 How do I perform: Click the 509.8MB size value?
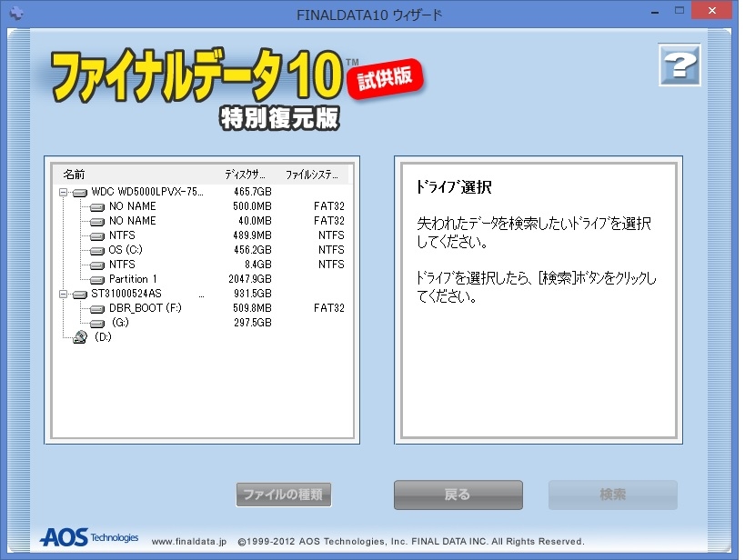point(252,308)
